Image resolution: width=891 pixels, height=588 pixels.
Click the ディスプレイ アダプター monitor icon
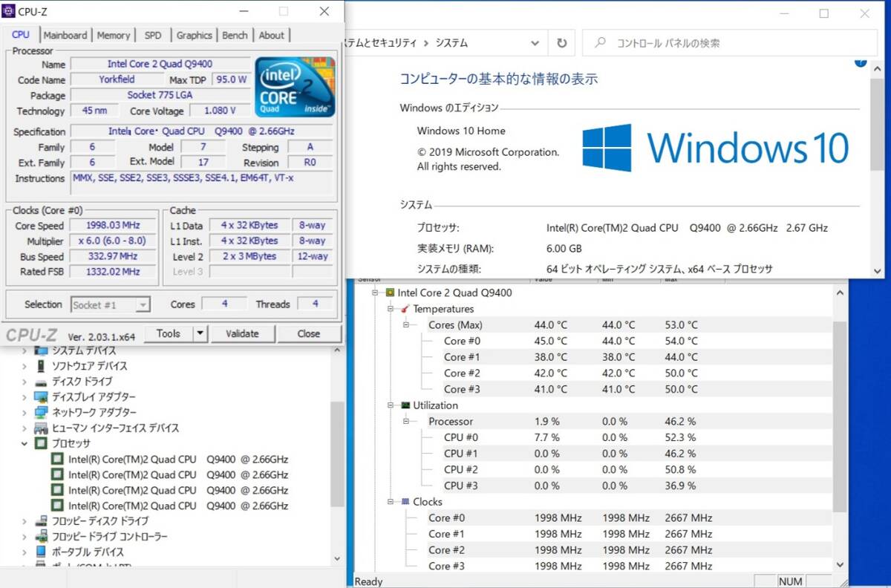[x=41, y=397]
